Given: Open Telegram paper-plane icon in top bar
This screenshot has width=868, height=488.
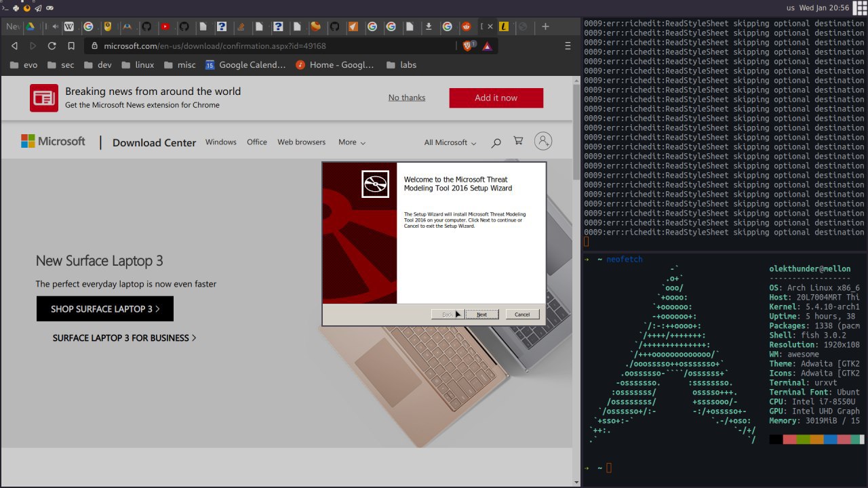Looking at the screenshot, I should [x=39, y=8].
